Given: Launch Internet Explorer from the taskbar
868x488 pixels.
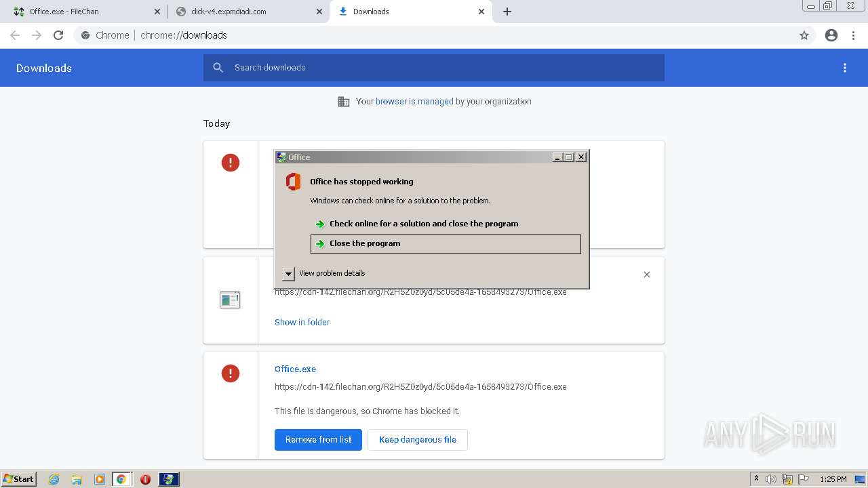Looking at the screenshot, I should (54, 479).
